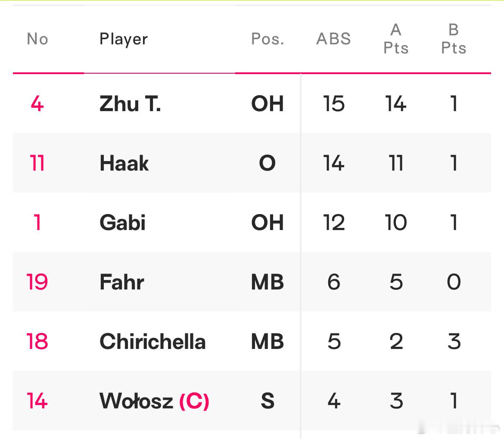Open player Gabi profile
This screenshot has height=439, width=504.
coord(122,222)
